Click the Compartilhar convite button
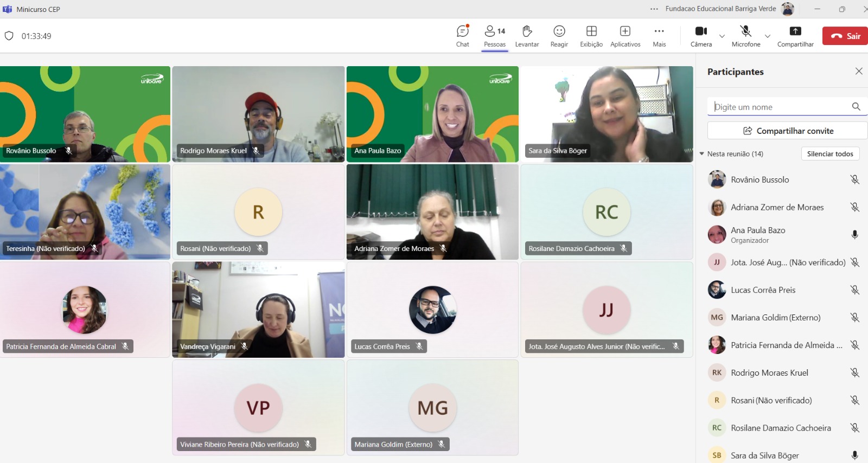The image size is (868, 463). pos(787,131)
